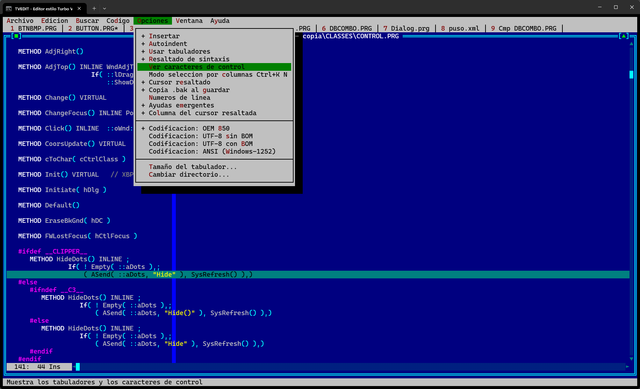The width and height of the screenshot is (640, 389).
Task: Switch to the Cmp DBCOMBO.PRG tab
Action: (x=524, y=29)
